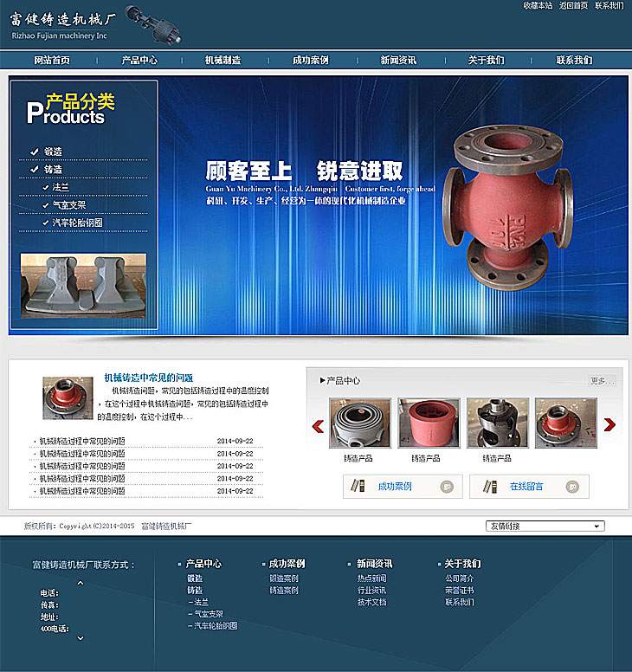Click the 收藏本站 link at top
Image resolution: width=632 pixels, height=672 pixels.
(538, 5)
